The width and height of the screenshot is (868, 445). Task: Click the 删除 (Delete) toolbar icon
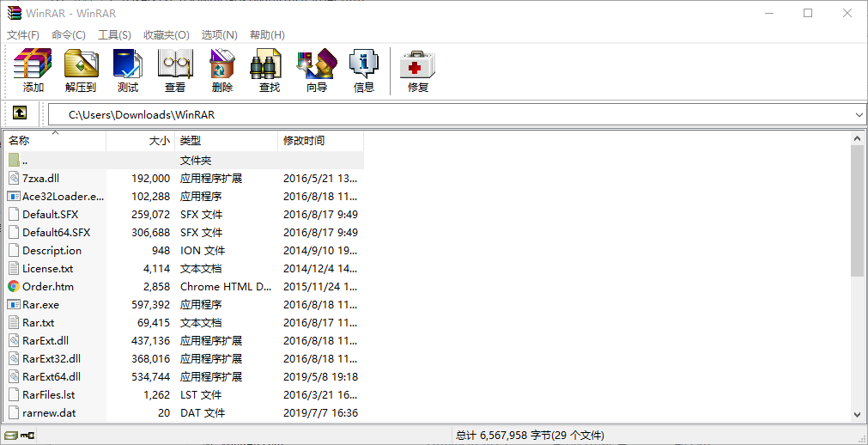(x=222, y=64)
